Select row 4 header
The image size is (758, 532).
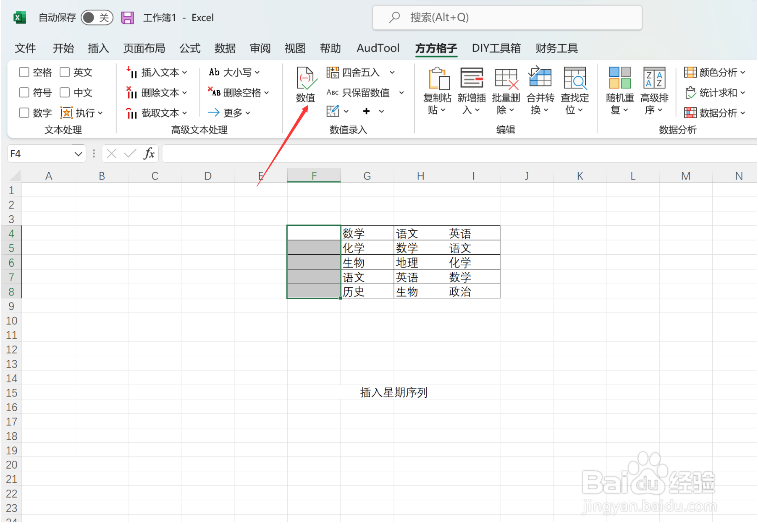(x=11, y=233)
